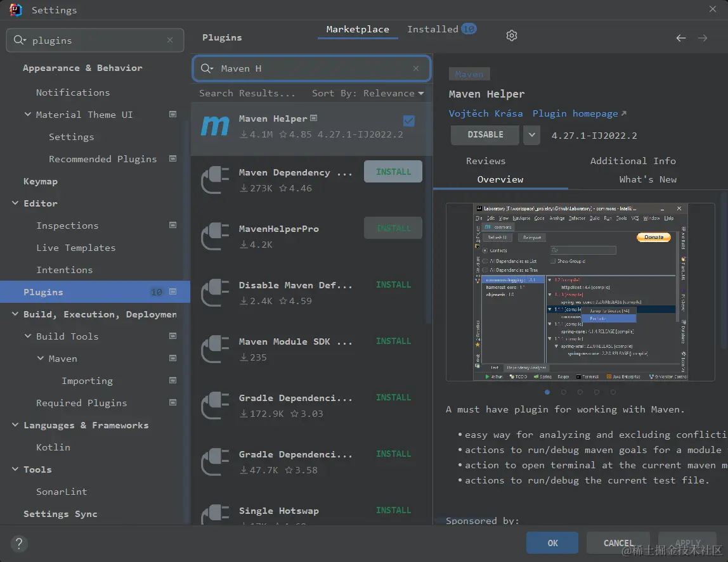This screenshot has height=562, width=728.
Task: Collapse the Tools tree node
Action: click(x=15, y=469)
